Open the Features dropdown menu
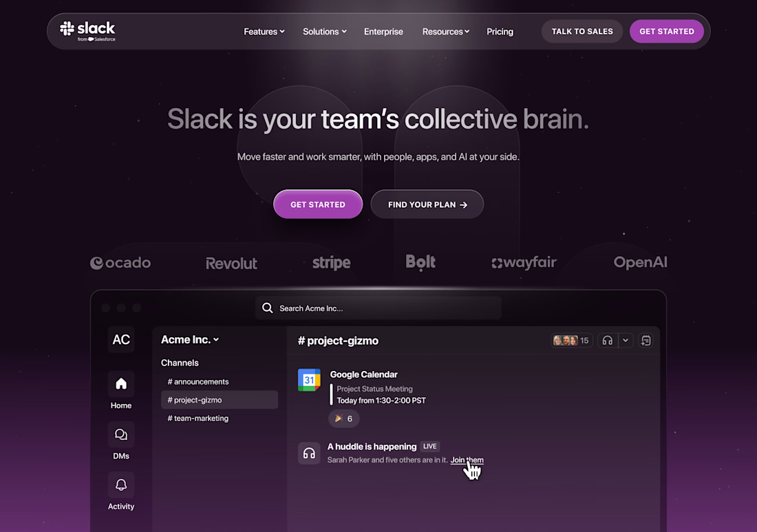 coord(264,32)
